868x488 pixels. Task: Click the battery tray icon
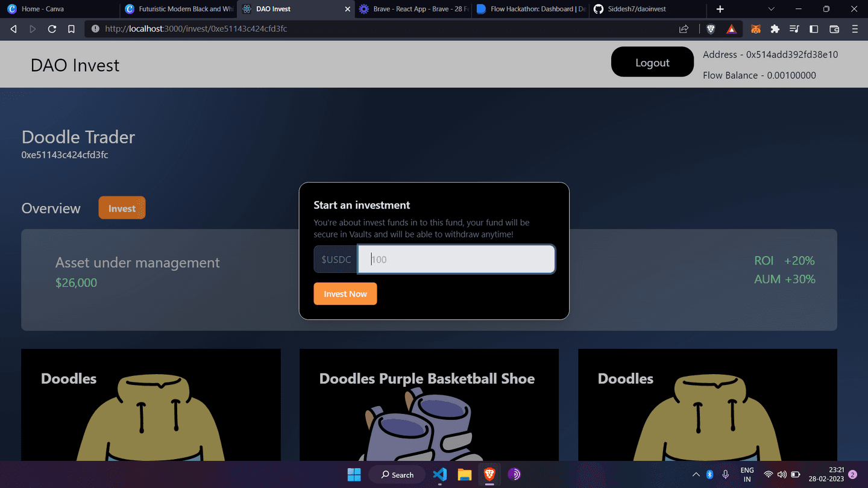796,475
